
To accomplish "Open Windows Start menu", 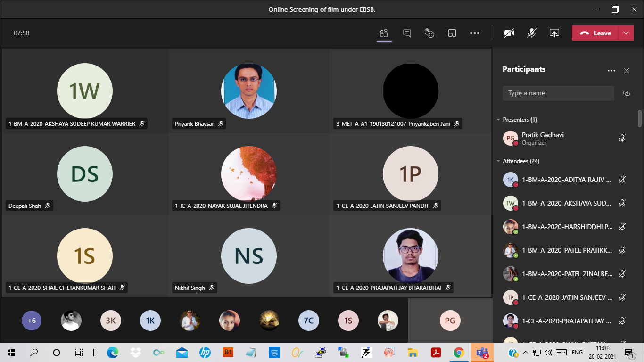I will tap(11, 352).
